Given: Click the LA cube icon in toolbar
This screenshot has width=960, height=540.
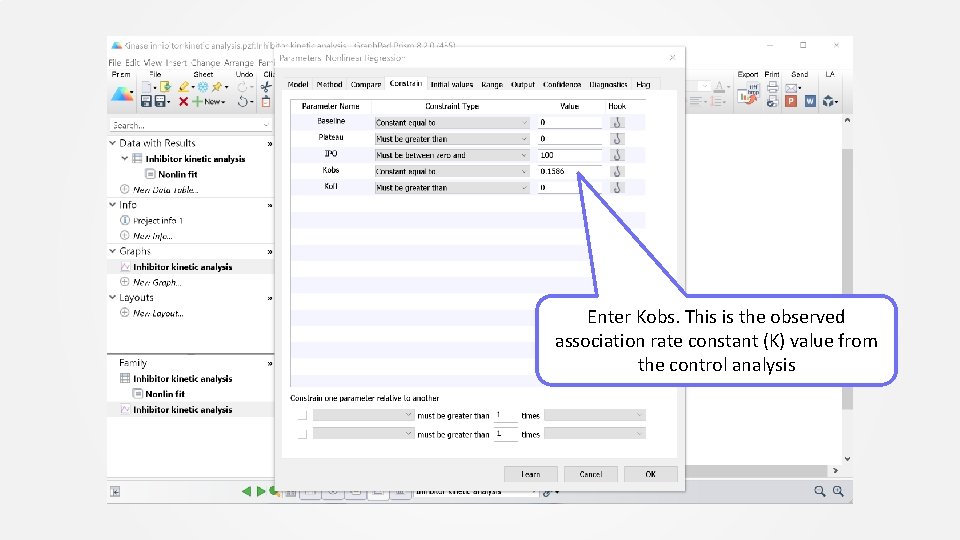Looking at the screenshot, I should pos(829,101).
